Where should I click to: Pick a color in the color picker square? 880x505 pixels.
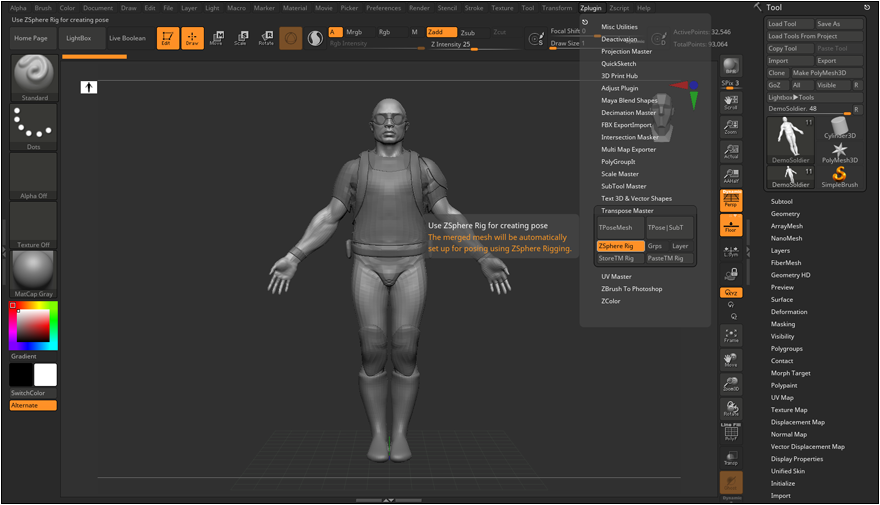33,325
